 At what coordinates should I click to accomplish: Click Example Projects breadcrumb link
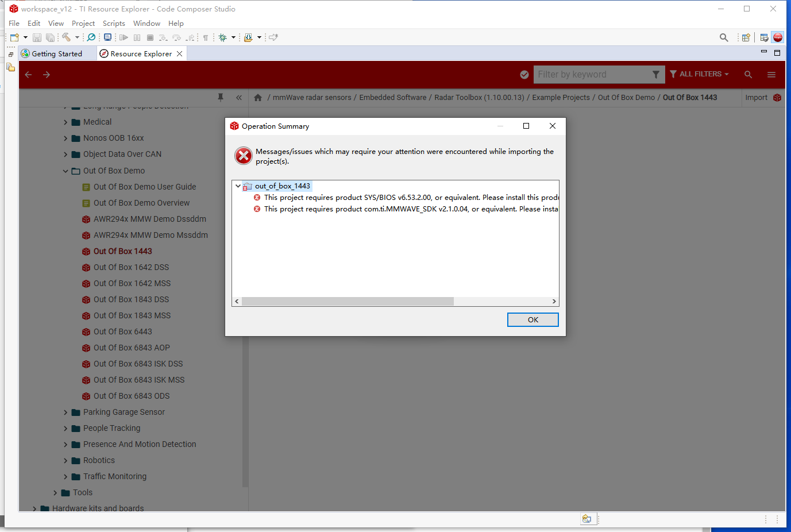click(x=561, y=98)
